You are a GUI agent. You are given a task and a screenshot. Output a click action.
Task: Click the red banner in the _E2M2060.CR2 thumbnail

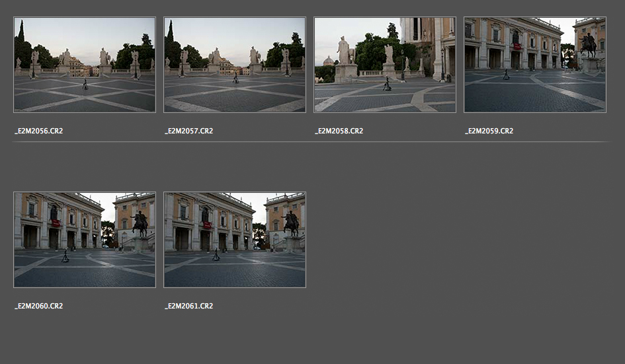(x=56, y=223)
